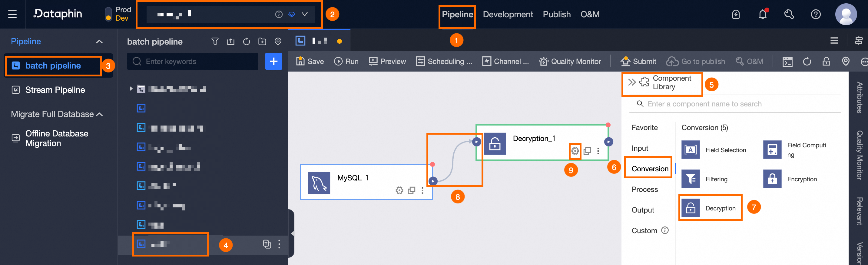Image resolution: width=868 pixels, height=265 pixels.
Task: Focus the Enter keywords search box
Action: tap(192, 61)
